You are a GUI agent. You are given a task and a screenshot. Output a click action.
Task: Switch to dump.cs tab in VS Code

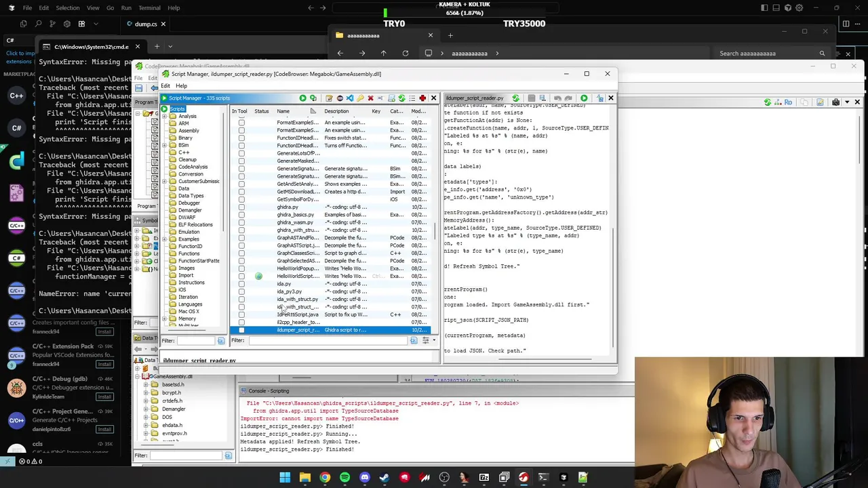pos(145,24)
